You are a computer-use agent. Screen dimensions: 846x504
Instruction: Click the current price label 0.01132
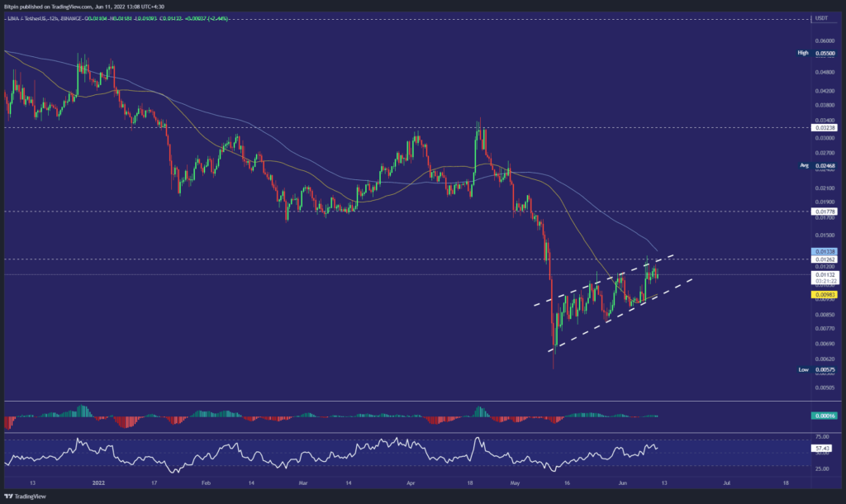[826, 274]
